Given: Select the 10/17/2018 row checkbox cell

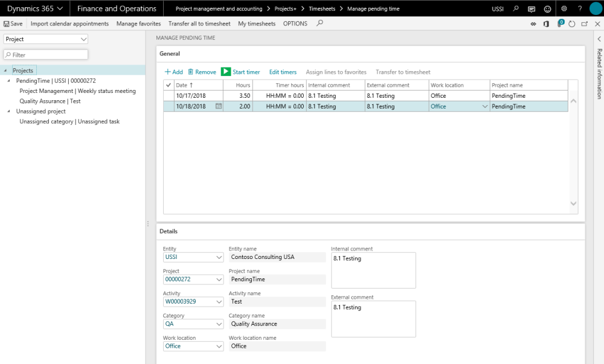Looking at the screenshot, I should pyautogui.click(x=169, y=95).
